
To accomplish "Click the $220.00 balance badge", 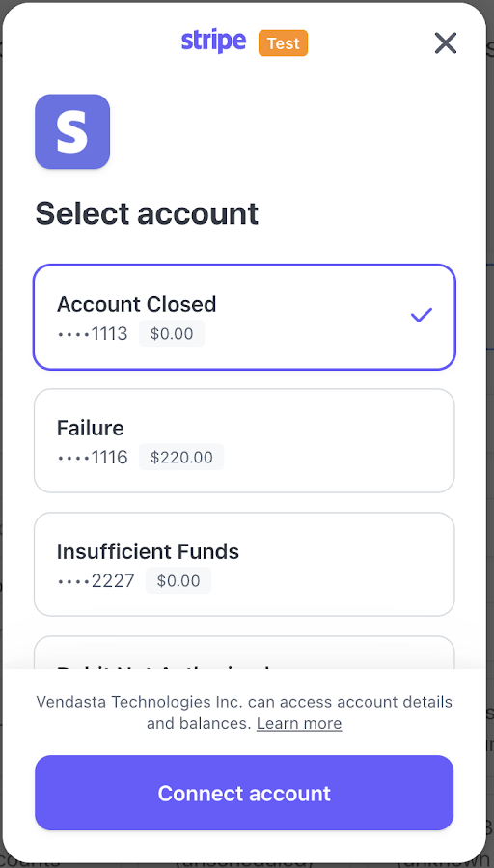I will [x=181, y=458].
